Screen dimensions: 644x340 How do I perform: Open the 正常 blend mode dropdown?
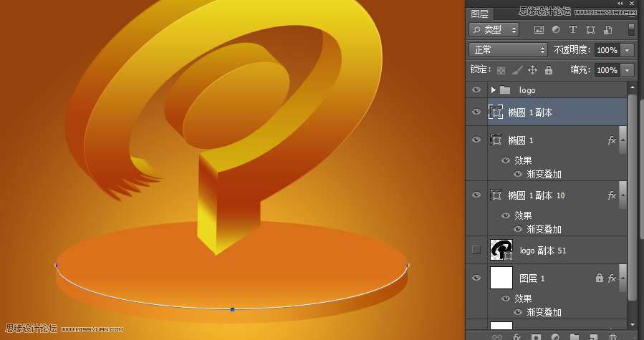(x=508, y=50)
